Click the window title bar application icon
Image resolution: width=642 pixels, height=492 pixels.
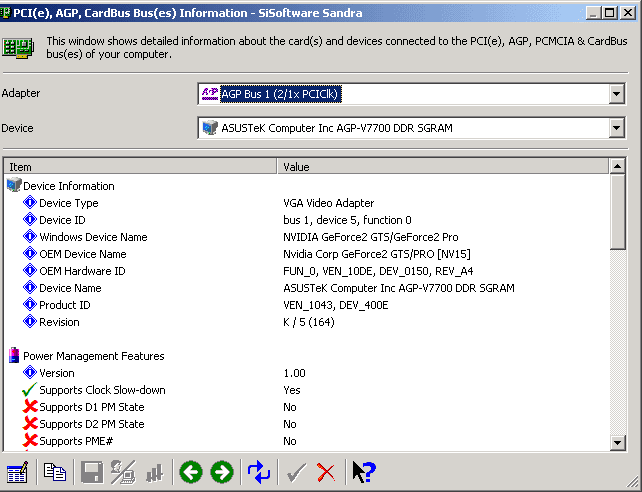tap(6, 13)
